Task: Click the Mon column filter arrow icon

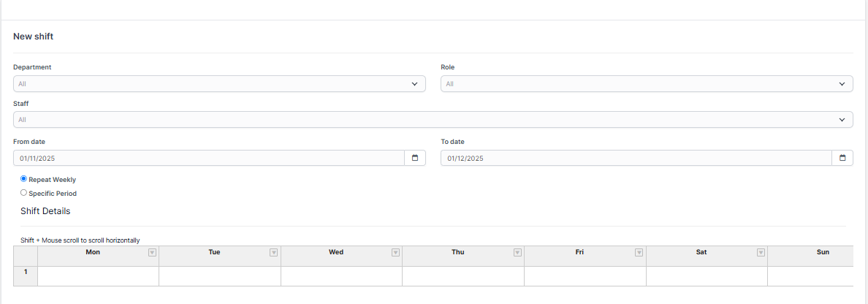Action: click(x=152, y=253)
